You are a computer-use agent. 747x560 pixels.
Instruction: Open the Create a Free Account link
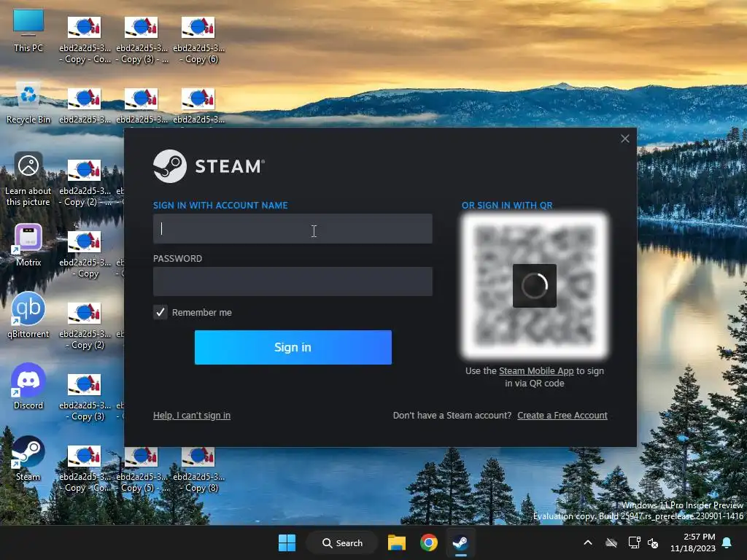click(x=562, y=415)
